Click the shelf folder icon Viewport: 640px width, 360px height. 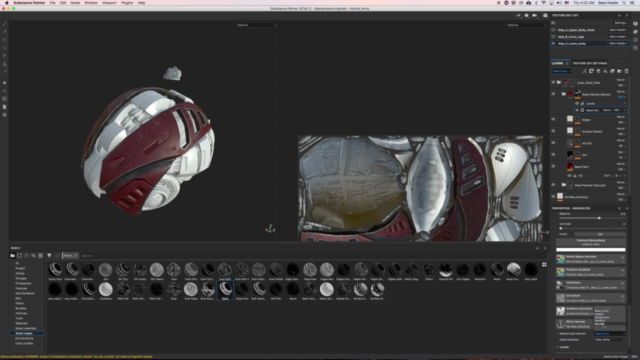13,256
